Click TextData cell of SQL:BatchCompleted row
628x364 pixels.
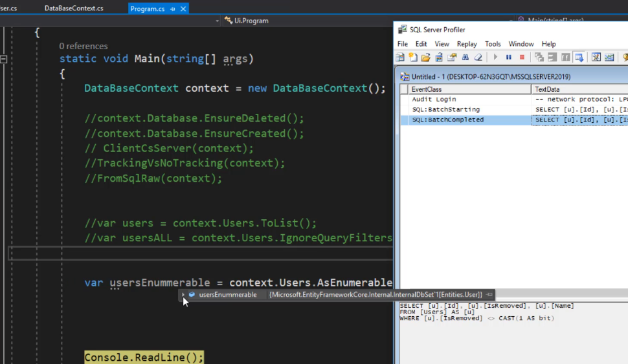579,120
